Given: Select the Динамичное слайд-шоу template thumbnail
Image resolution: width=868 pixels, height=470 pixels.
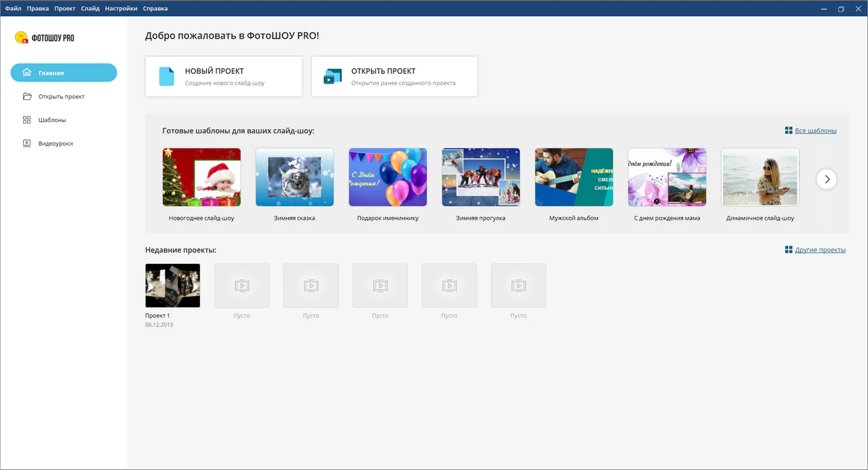Looking at the screenshot, I should pyautogui.click(x=760, y=177).
